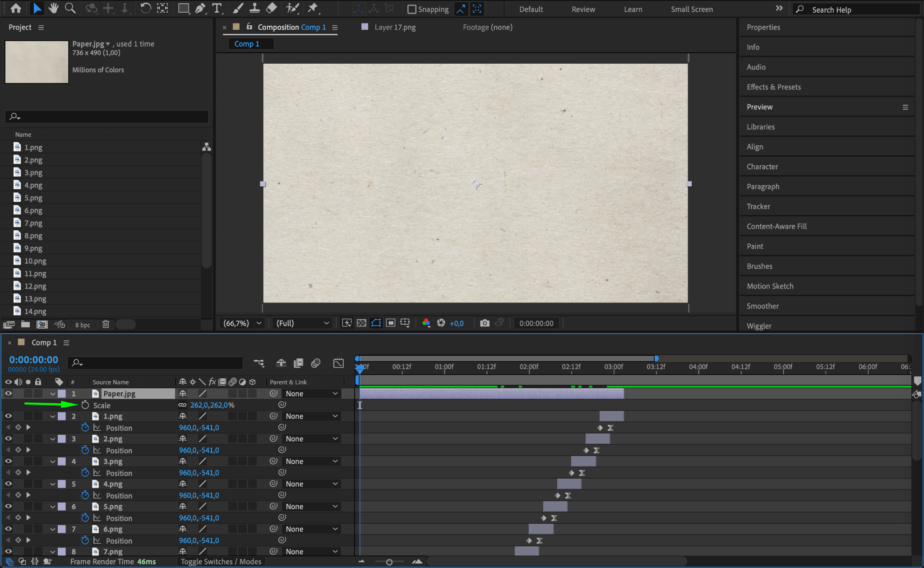
Task: Open the magnification ratio dropdown
Action: [243, 323]
